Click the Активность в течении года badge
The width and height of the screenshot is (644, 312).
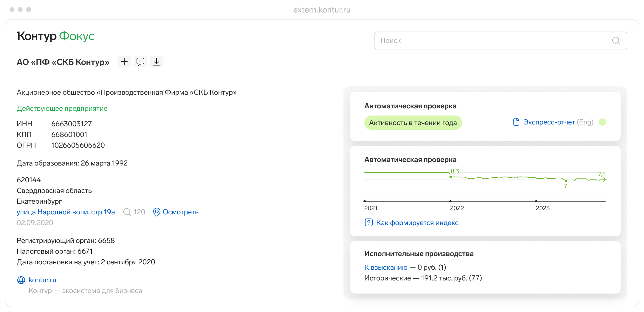413,123
